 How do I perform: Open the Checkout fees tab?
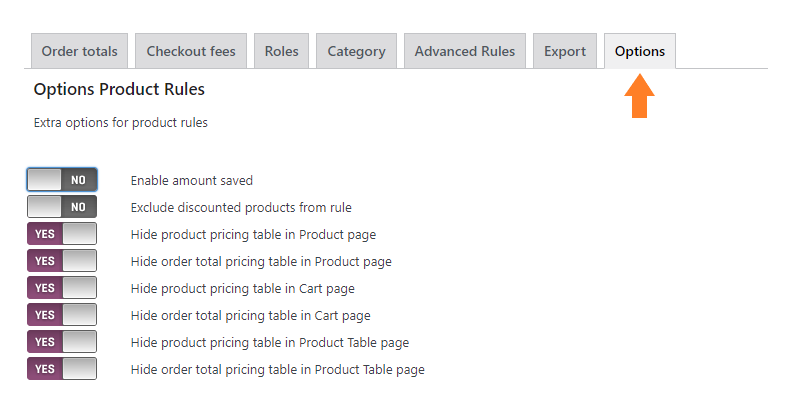(x=191, y=51)
